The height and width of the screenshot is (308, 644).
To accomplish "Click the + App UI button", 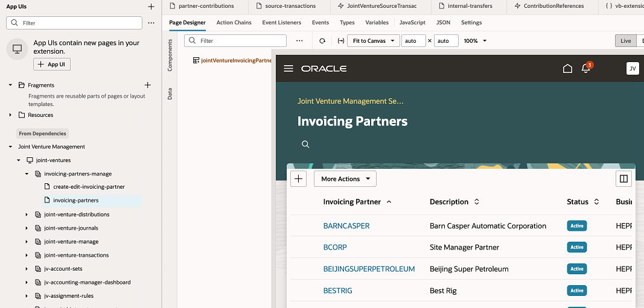I will coord(52,64).
